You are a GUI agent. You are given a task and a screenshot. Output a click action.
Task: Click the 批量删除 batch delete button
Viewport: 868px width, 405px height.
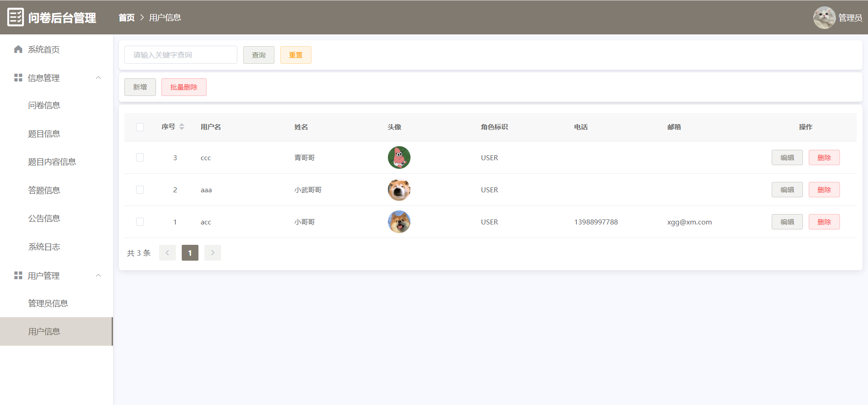[x=184, y=87]
